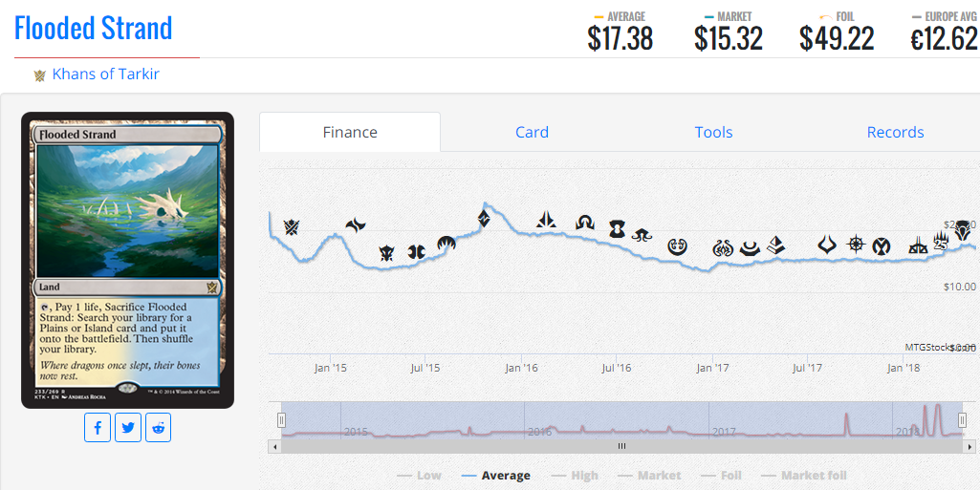
Task: Enable the High price series in legend
Action: [x=574, y=475]
